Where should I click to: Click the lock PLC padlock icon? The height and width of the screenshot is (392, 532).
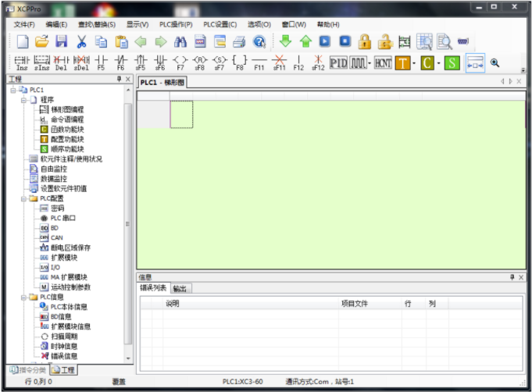coord(364,41)
